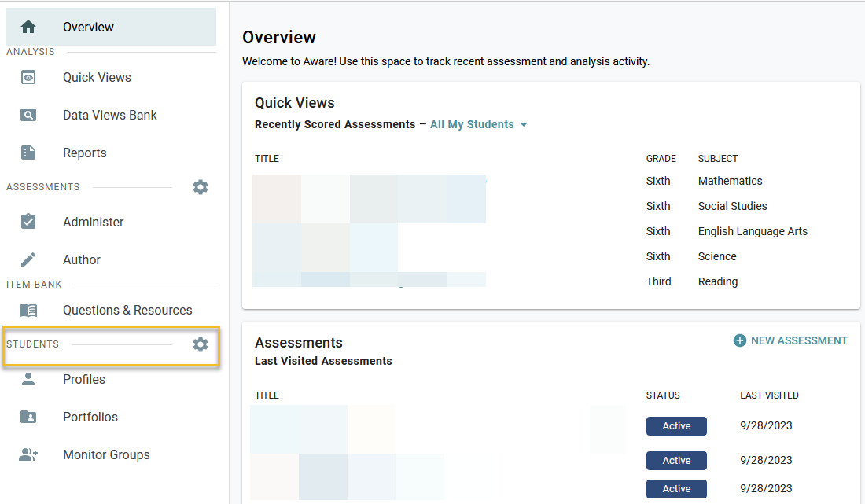Click the Reports document icon
Screen dimensions: 865x504
(x=28, y=153)
